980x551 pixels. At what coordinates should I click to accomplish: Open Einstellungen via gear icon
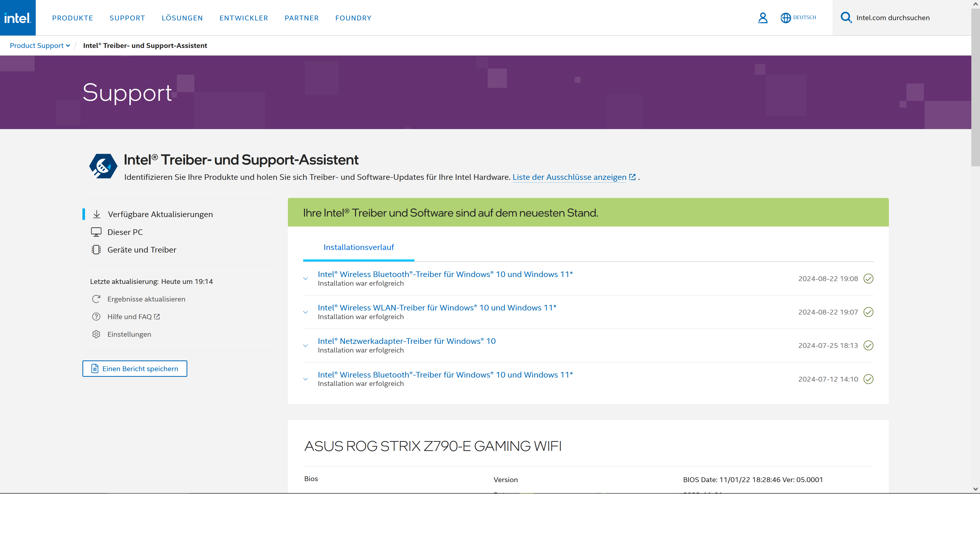96,334
